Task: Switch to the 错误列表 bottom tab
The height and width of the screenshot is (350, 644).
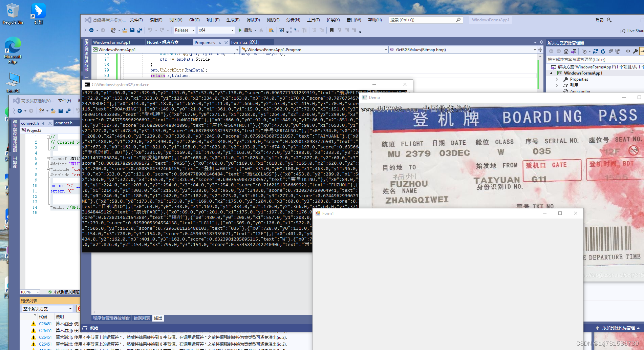Action: click(142, 318)
